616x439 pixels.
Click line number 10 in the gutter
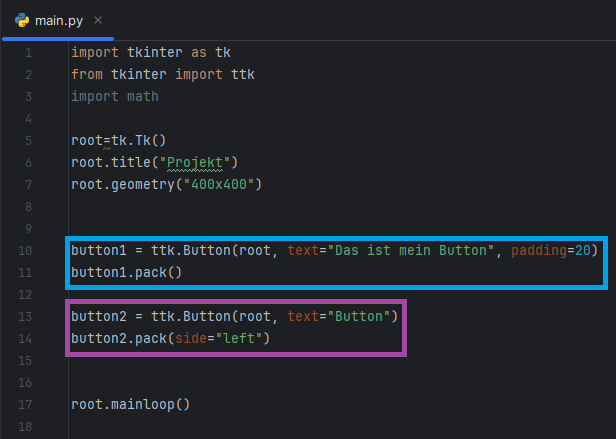[x=25, y=251]
